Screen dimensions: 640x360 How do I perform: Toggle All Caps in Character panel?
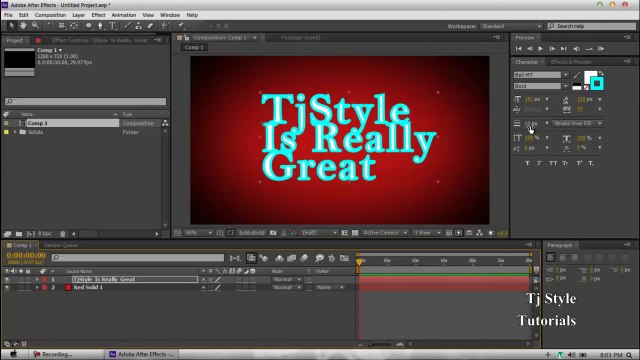(553, 163)
